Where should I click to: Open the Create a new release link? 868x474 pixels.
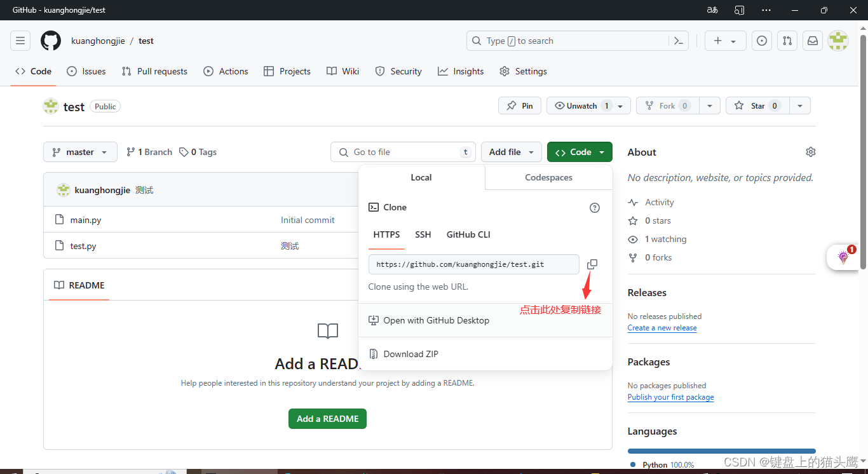point(661,328)
